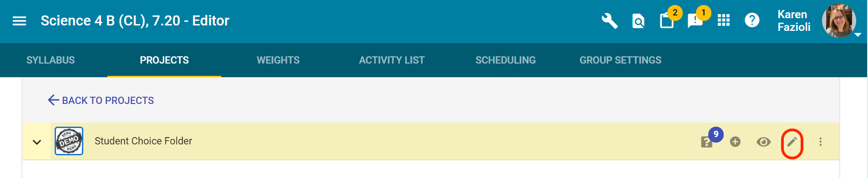Open clipboard notifications with badge 2
868x178 pixels.
667,20
